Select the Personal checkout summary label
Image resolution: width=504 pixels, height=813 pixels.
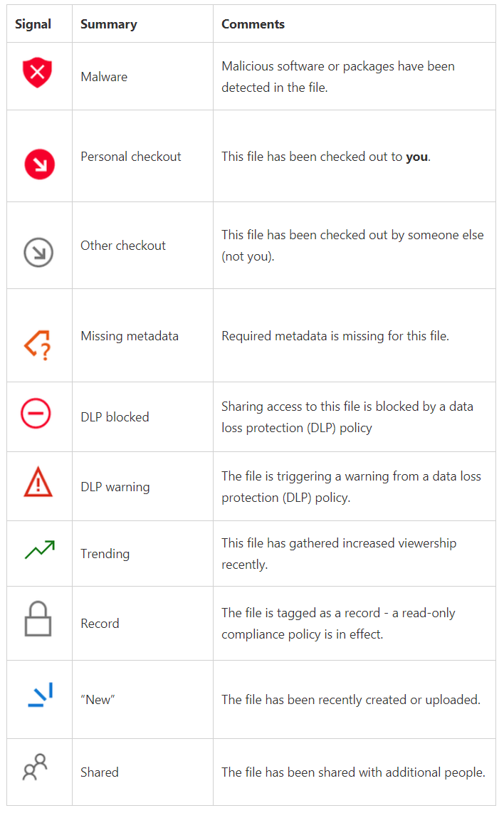tap(131, 157)
